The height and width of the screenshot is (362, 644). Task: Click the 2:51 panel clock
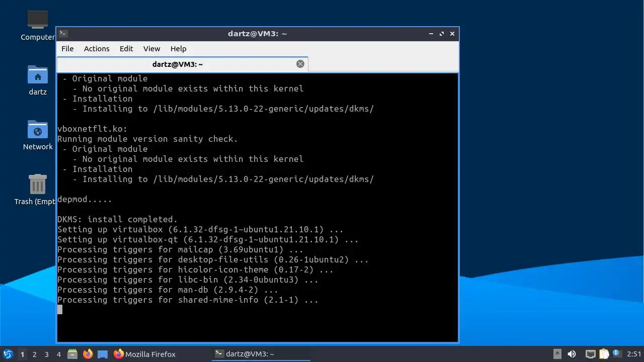click(x=634, y=354)
